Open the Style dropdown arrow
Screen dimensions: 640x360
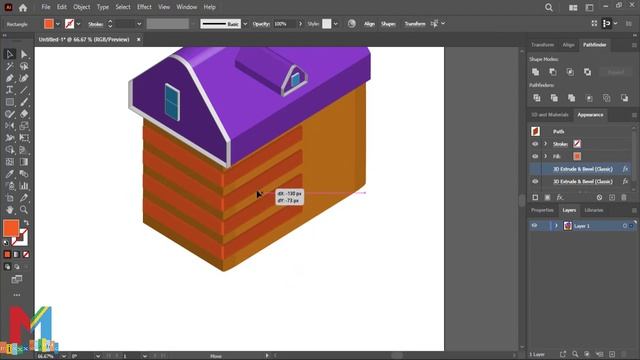click(336, 24)
